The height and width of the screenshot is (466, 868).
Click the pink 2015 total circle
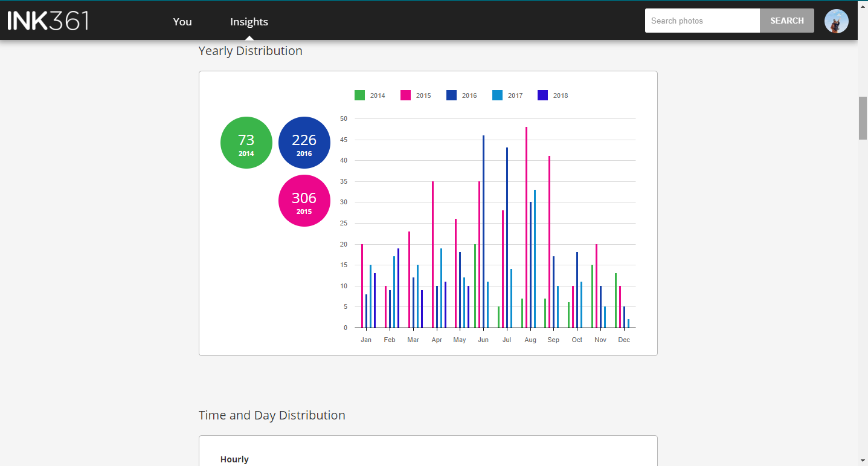304,201
